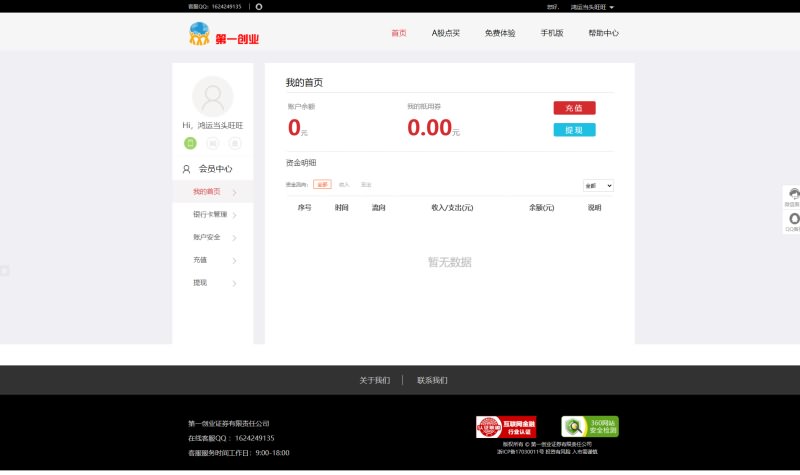Image resolution: width=800 pixels, height=475 pixels.
Task: Click the green phone verification badge
Action: pyautogui.click(x=190, y=143)
